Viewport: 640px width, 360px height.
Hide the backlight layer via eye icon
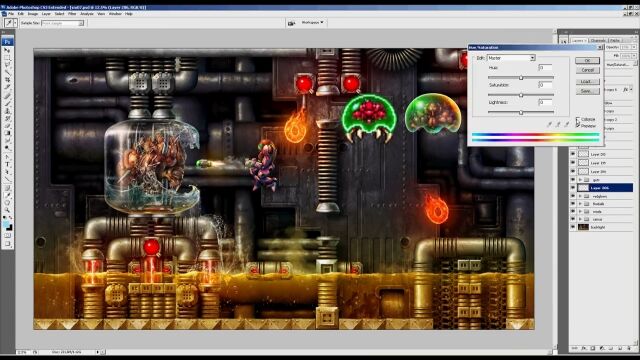pos(573,227)
